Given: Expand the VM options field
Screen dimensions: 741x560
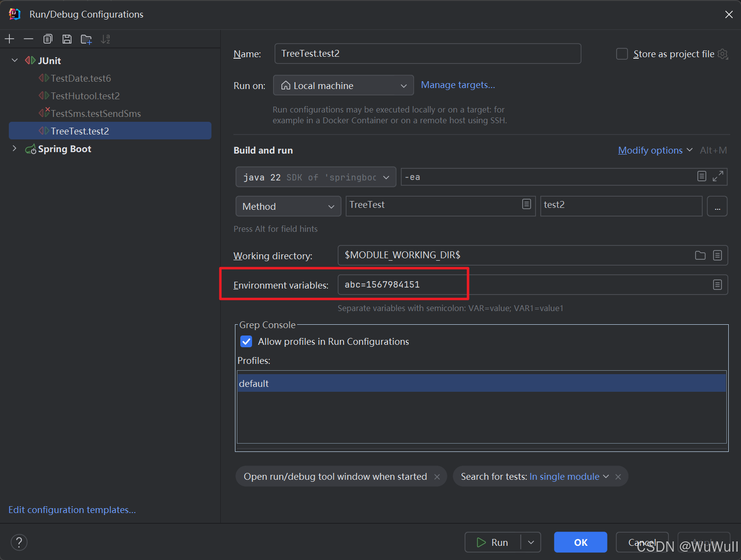Looking at the screenshot, I should coord(718,176).
